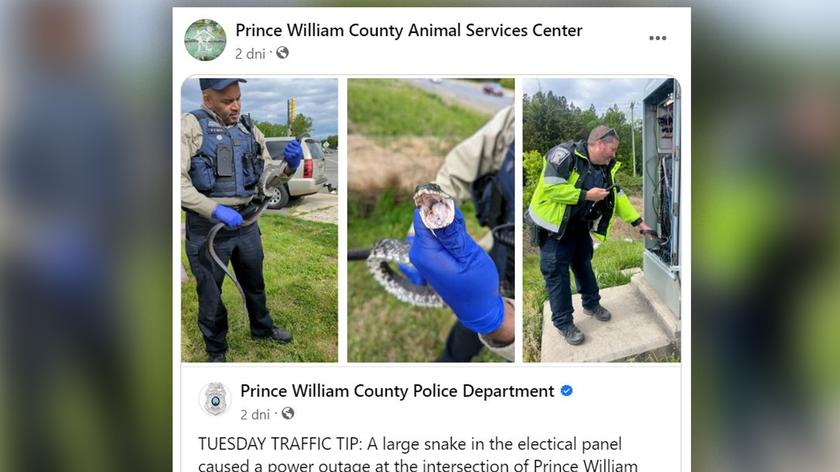Screen dimensions: 840x472
Task: Open the three-dot post options menu
Action: pyautogui.click(x=657, y=38)
